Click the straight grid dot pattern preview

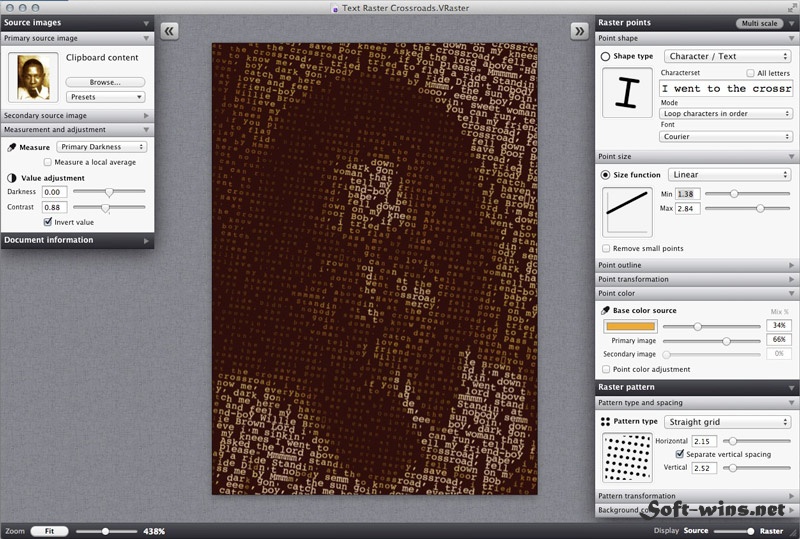pyautogui.click(x=627, y=458)
